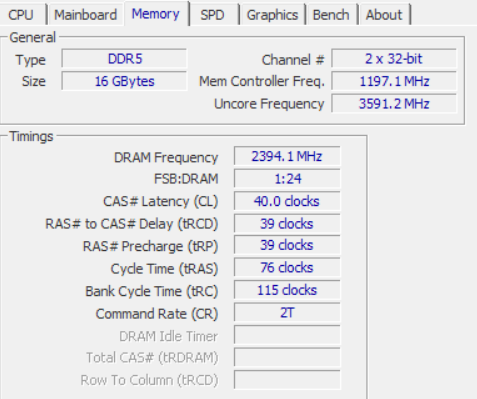Switch to the Graphics tab
Image resolution: width=477 pixels, height=399 pixels.
[272, 15]
